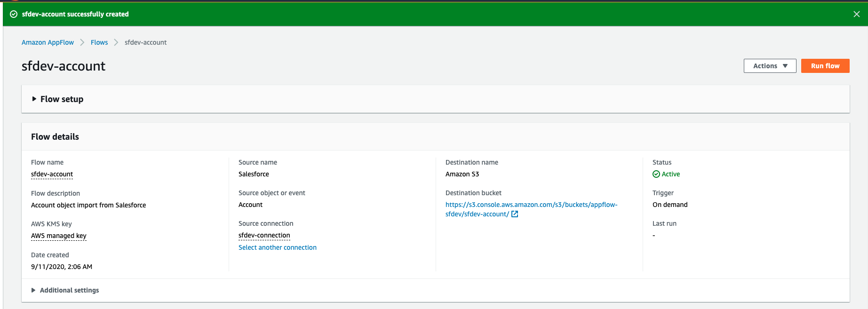The image size is (868, 309).
Task: Open the Actions dropdown menu
Action: 770,66
